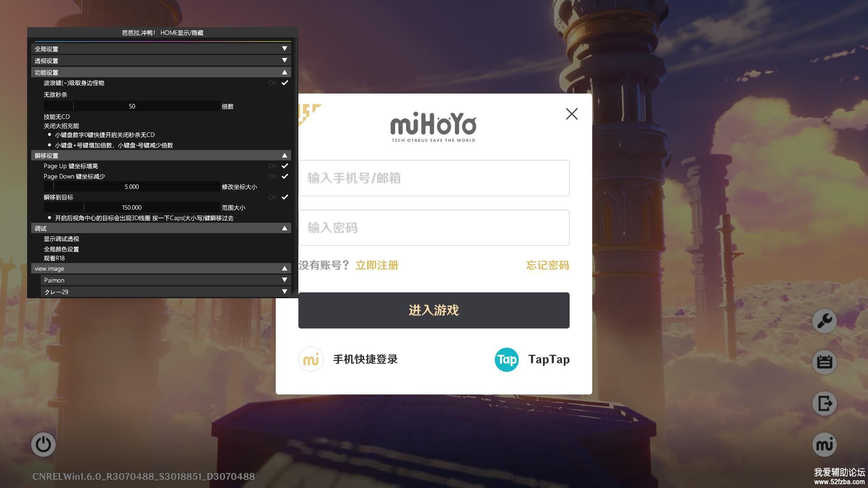Close the miHoYo login dialog
The height and width of the screenshot is (488, 868).
tap(572, 114)
